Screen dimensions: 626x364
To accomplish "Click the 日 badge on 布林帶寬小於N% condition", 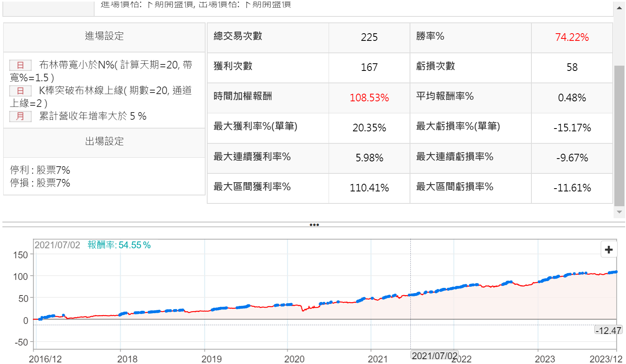I will click(20, 65).
